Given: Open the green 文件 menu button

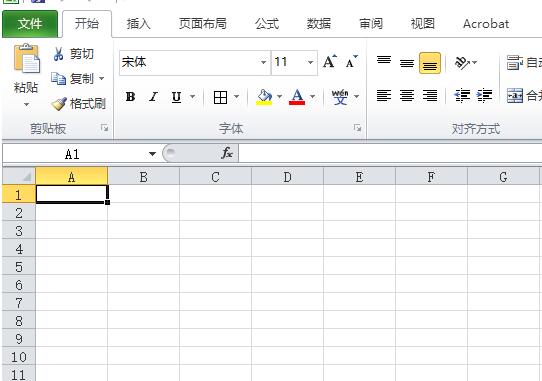Looking at the screenshot, I should pyautogui.click(x=30, y=24).
